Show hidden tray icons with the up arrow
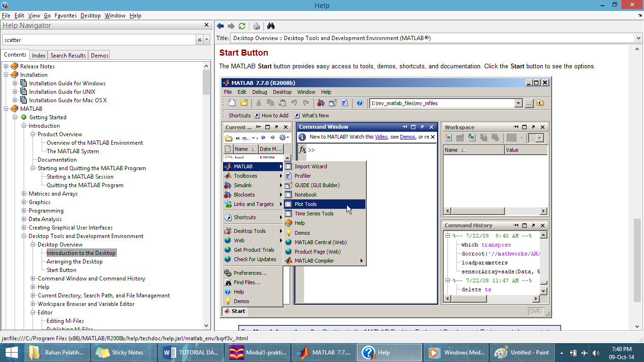 [561, 353]
